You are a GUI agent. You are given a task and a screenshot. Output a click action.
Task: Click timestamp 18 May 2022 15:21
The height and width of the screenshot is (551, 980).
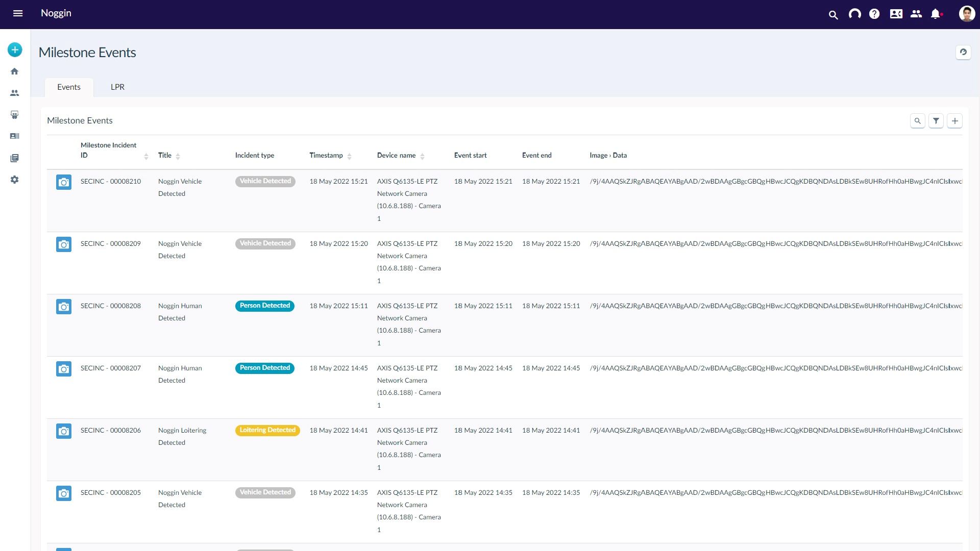point(338,182)
